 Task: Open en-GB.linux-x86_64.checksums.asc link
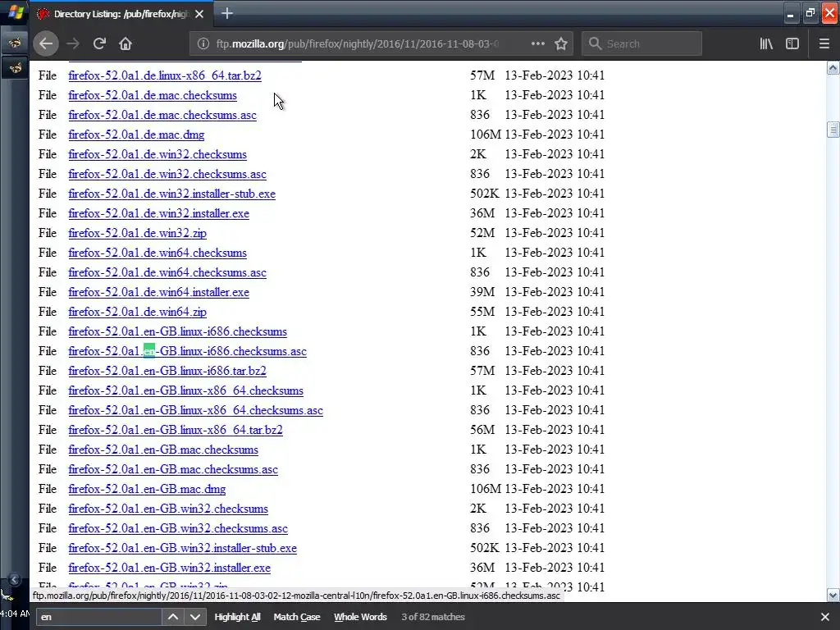tap(195, 410)
